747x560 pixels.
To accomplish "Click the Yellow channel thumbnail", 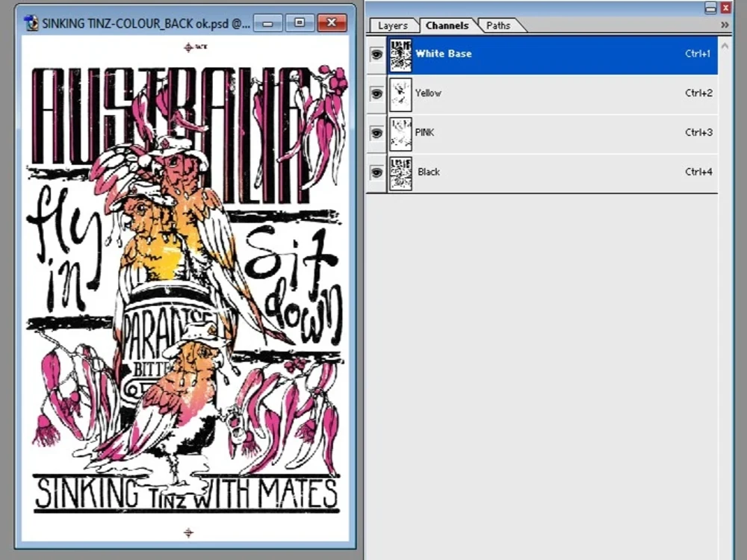I will coord(401,93).
